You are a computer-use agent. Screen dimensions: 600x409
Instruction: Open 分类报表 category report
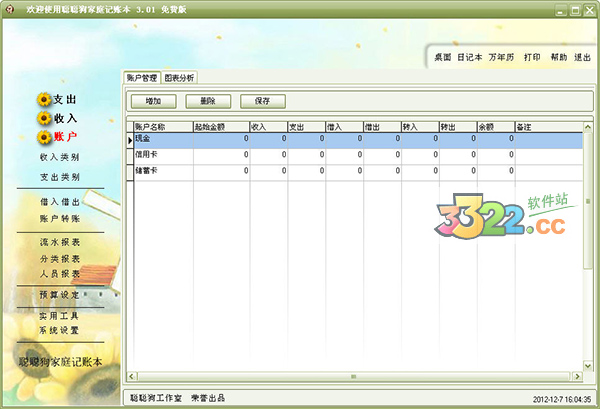click(59, 259)
